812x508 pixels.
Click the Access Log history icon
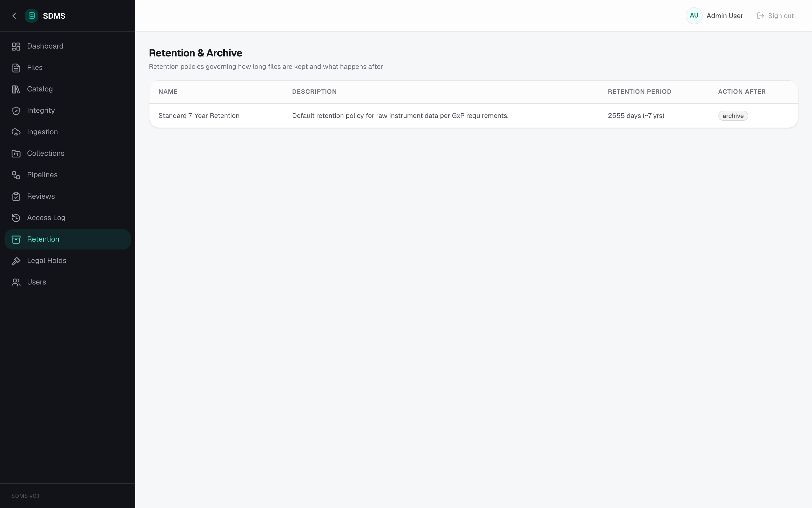[x=16, y=218]
